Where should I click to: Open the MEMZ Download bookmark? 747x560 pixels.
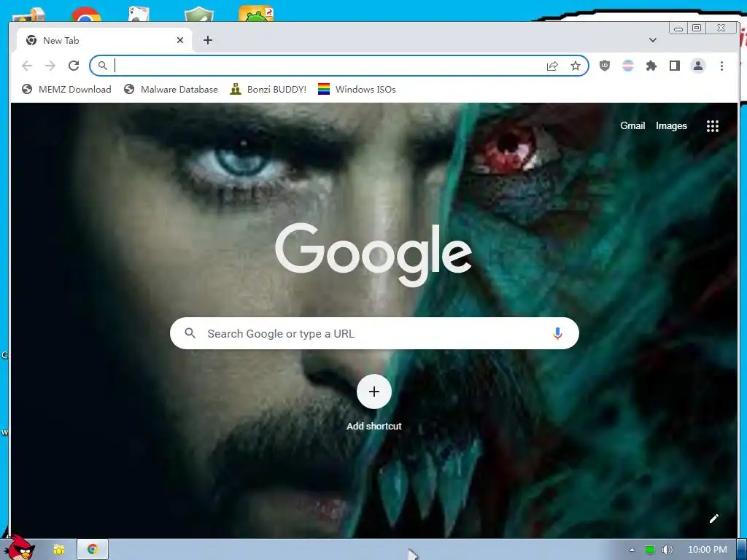pyautogui.click(x=66, y=89)
